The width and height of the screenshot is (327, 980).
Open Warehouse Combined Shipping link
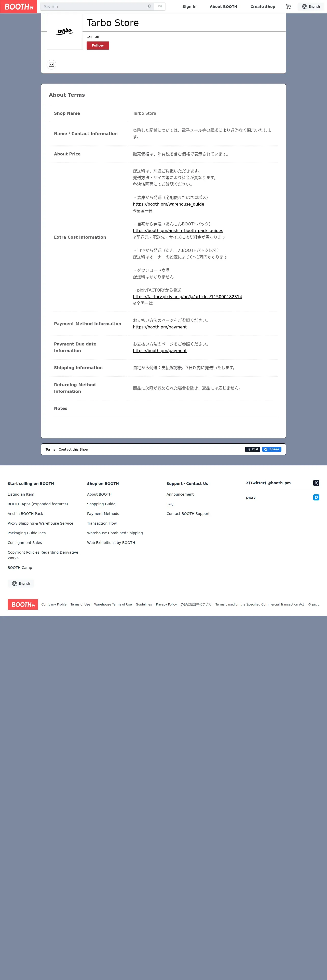click(x=115, y=533)
